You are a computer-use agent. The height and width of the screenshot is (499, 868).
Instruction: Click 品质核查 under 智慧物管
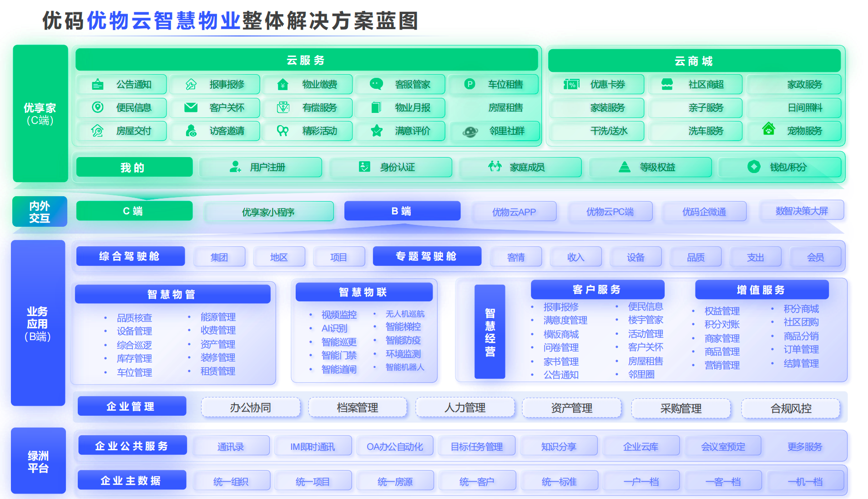click(x=134, y=317)
